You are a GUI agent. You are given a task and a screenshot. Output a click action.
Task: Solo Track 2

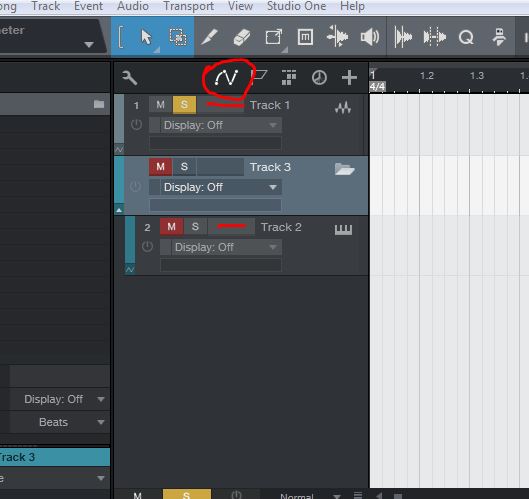point(195,227)
